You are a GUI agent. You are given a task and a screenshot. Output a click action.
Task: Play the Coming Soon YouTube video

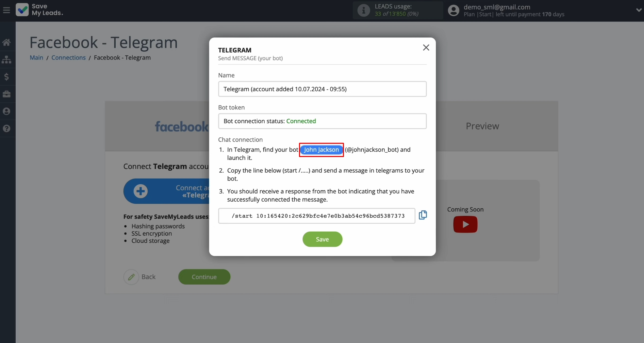465,224
